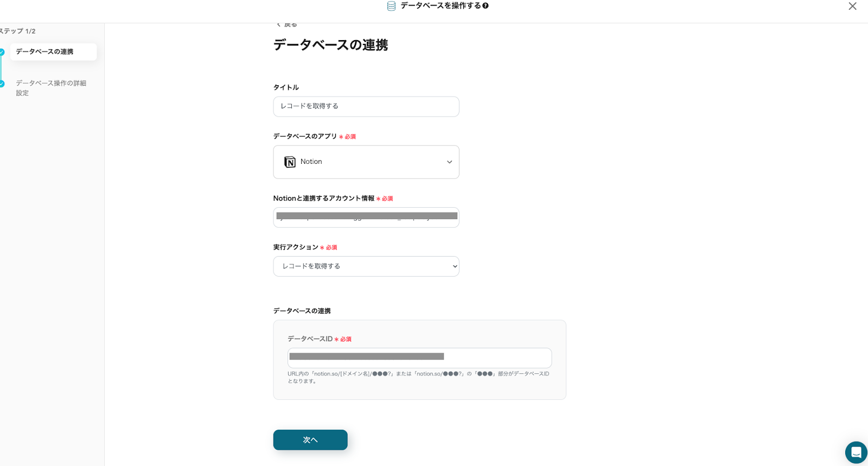The width and height of the screenshot is (868, 466).
Task: Focus the データベースID input field
Action: pyautogui.click(x=419, y=358)
